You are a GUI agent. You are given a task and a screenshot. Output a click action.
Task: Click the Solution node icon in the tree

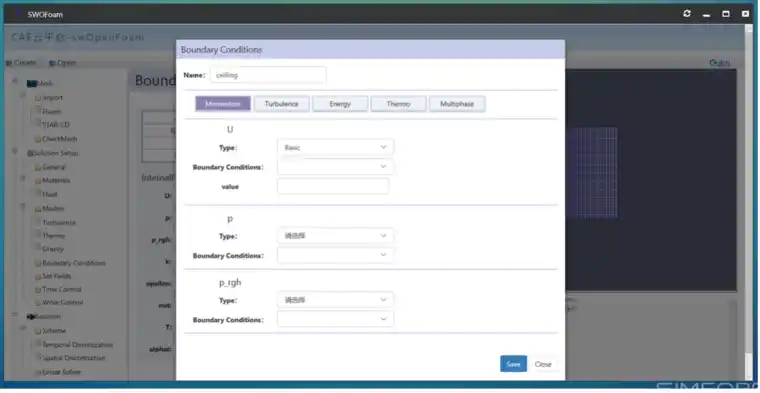click(31, 316)
